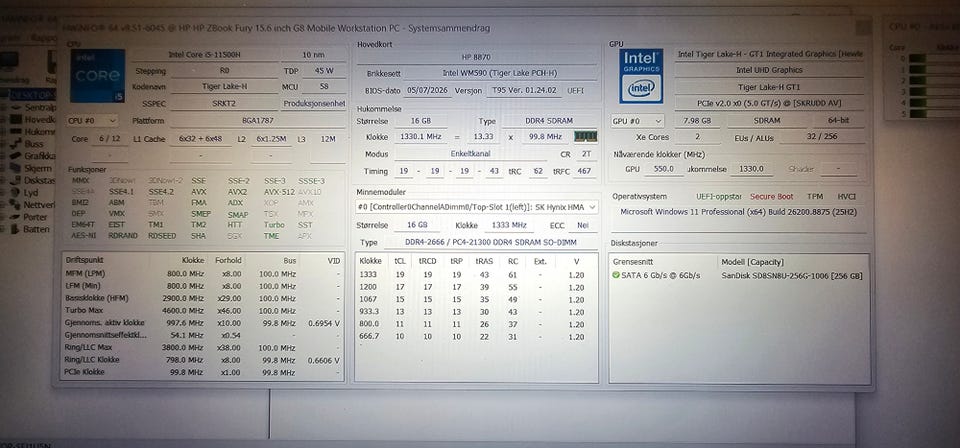Click the Skjerm tree icon in main window
Image resolution: width=960 pixels, height=448 pixels.
pyautogui.click(x=15, y=168)
